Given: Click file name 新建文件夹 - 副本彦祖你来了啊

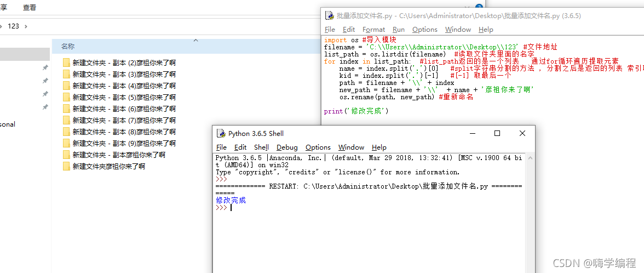Looking at the screenshot, I should coord(119,155).
